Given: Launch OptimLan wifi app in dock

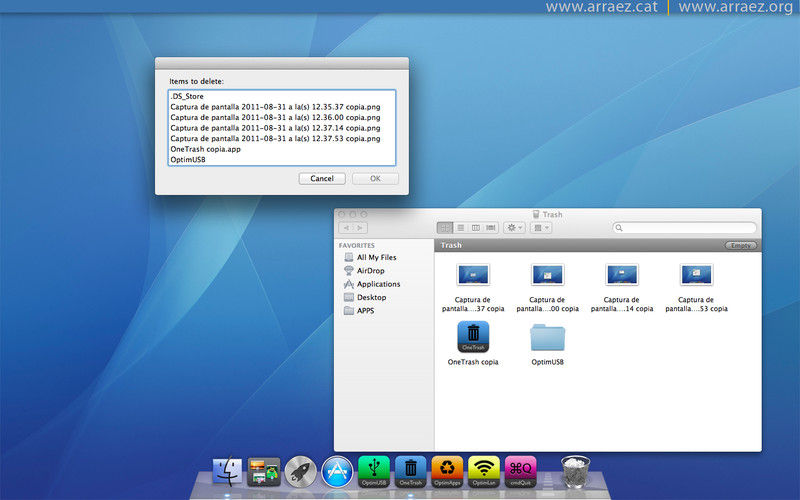Looking at the screenshot, I should point(484,471).
